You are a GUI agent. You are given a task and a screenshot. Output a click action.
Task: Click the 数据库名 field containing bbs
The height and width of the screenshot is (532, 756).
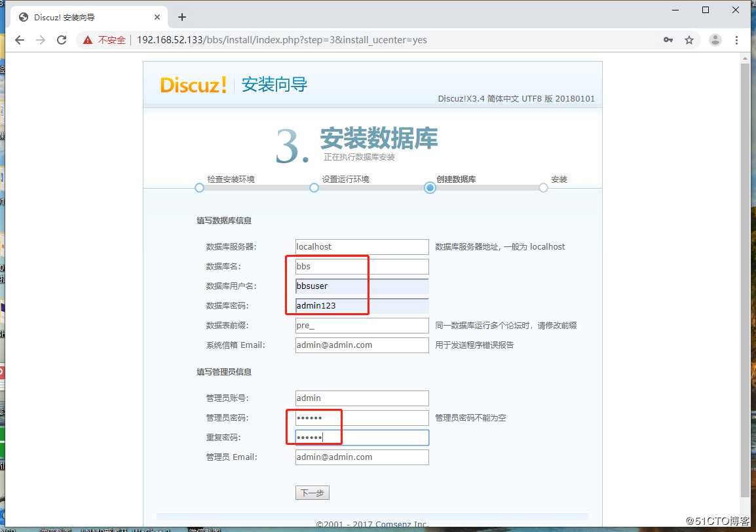tap(362, 266)
